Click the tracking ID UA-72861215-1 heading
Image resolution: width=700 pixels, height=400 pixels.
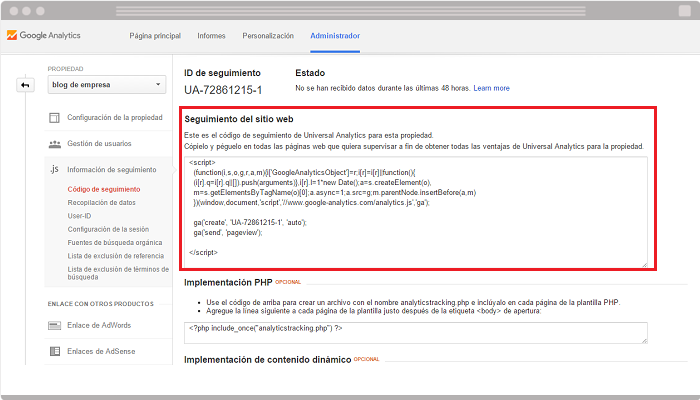click(223, 90)
